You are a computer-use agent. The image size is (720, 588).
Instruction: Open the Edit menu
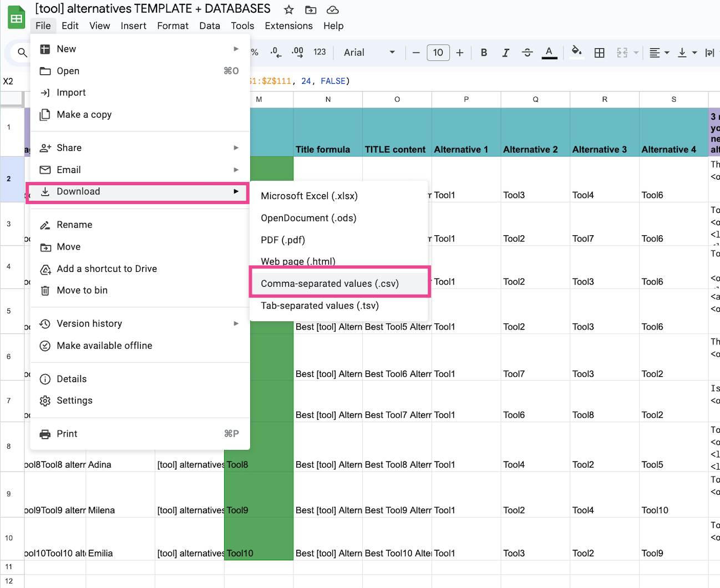pyautogui.click(x=70, y=26)
